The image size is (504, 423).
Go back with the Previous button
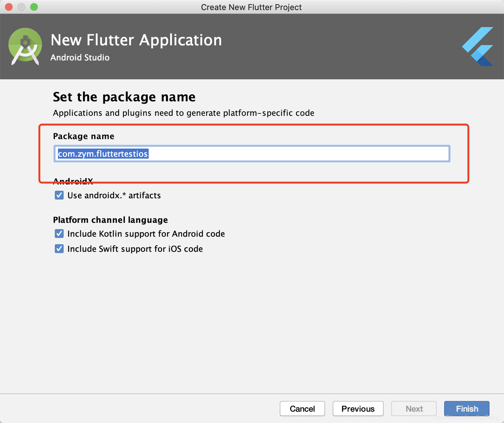click(x=358, y=409)
